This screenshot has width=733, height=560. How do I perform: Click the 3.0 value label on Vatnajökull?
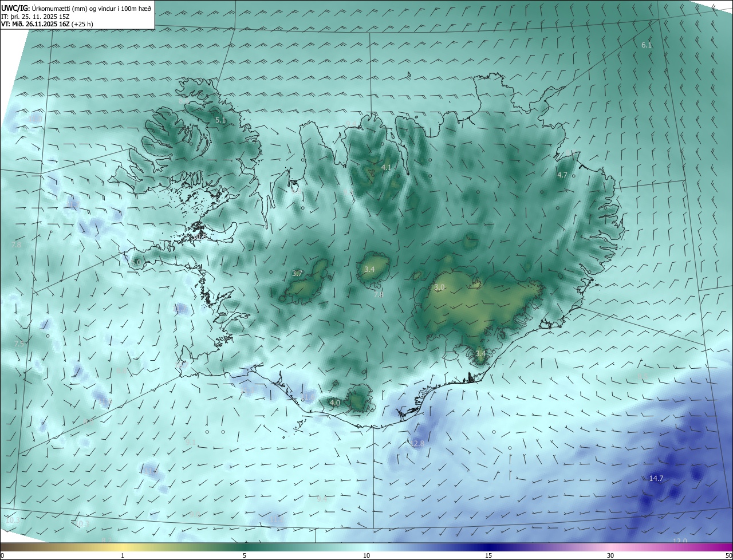point(440,287)
